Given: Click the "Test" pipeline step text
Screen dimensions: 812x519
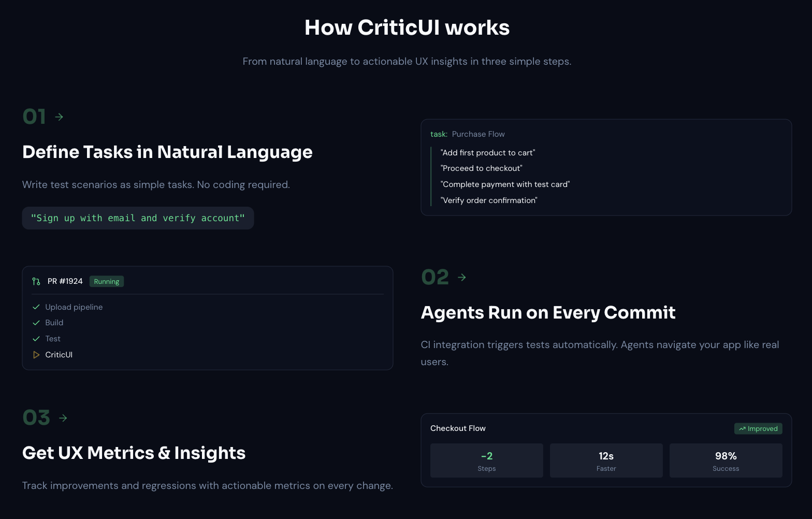Looking at the screenshot, I should [x=53, y=339].
